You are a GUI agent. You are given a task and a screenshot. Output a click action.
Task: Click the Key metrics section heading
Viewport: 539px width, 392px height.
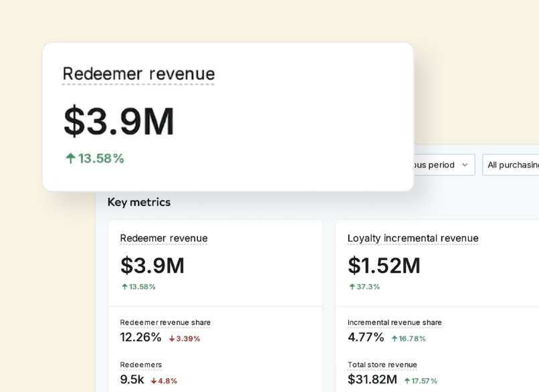[x=139, y=202]
